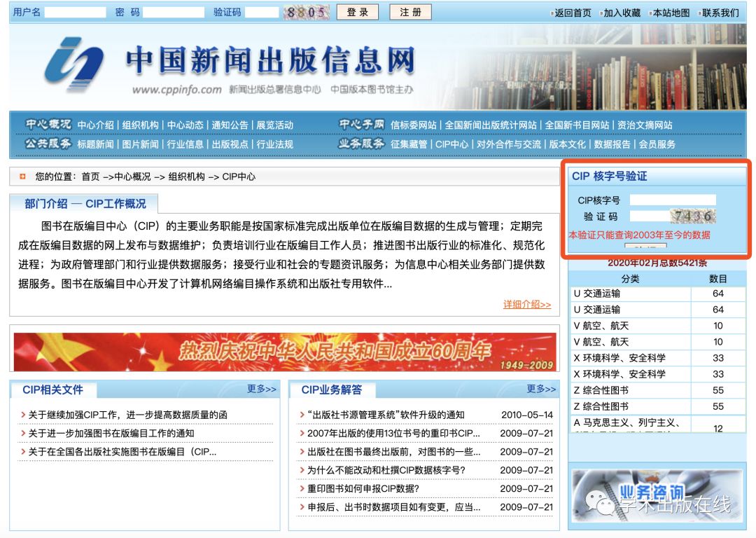Screen dimensions: 756x538
Task: Open the 返回首页 link
Action: [x=573, y=13]
